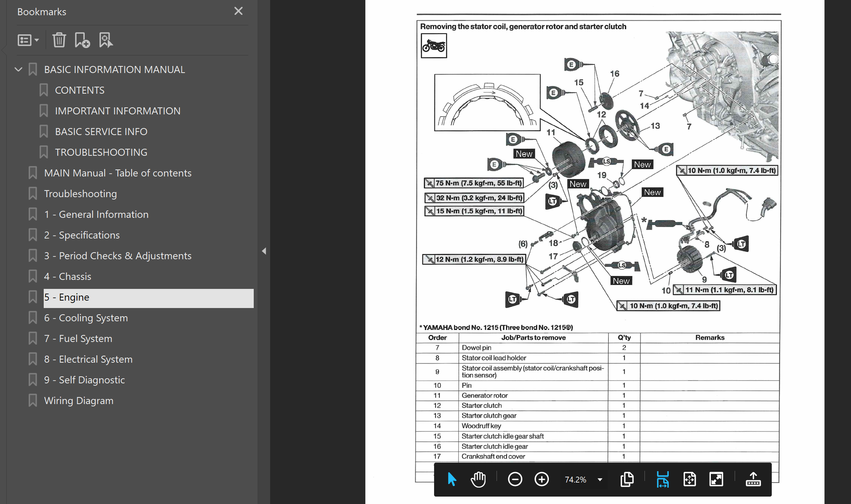Open the zoom percentage dropdown

(600, 480)
